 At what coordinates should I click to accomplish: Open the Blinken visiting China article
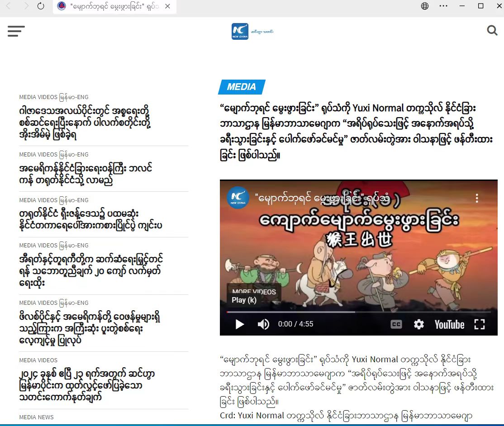point(86,175)
